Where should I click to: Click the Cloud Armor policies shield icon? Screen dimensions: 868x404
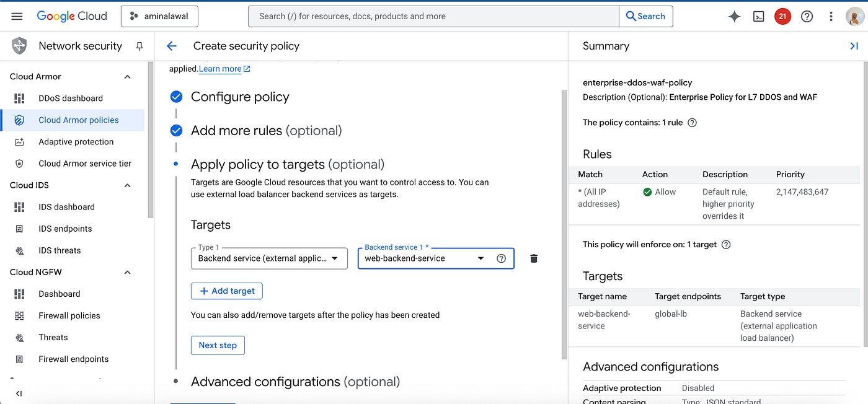click(x=19, y=120)
